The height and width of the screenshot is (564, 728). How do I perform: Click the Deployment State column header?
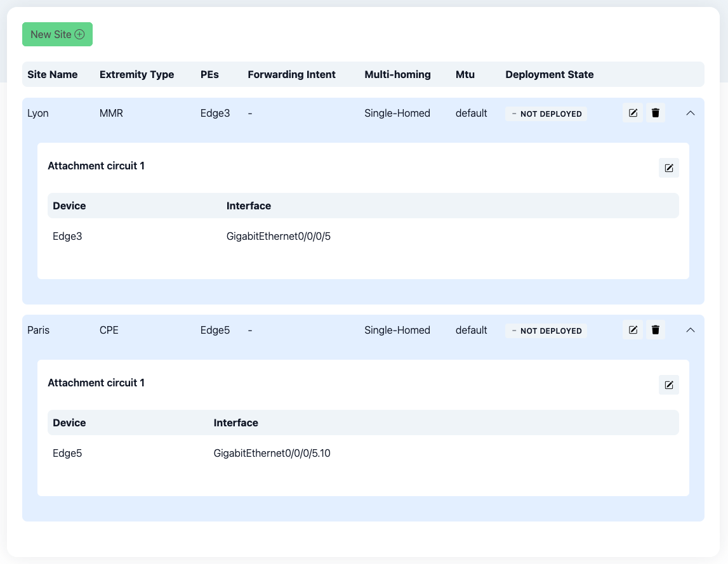pyautogui.click(x=549, y=74)
